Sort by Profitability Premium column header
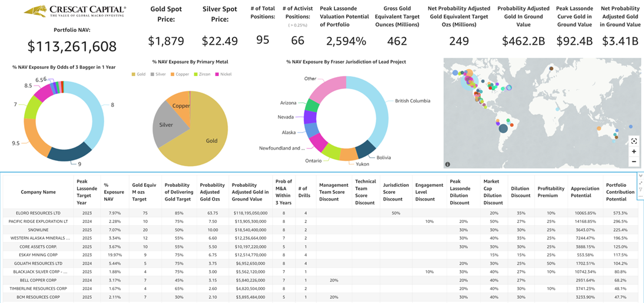This screenshot has width=644, height=303. (x=551, y=192)
